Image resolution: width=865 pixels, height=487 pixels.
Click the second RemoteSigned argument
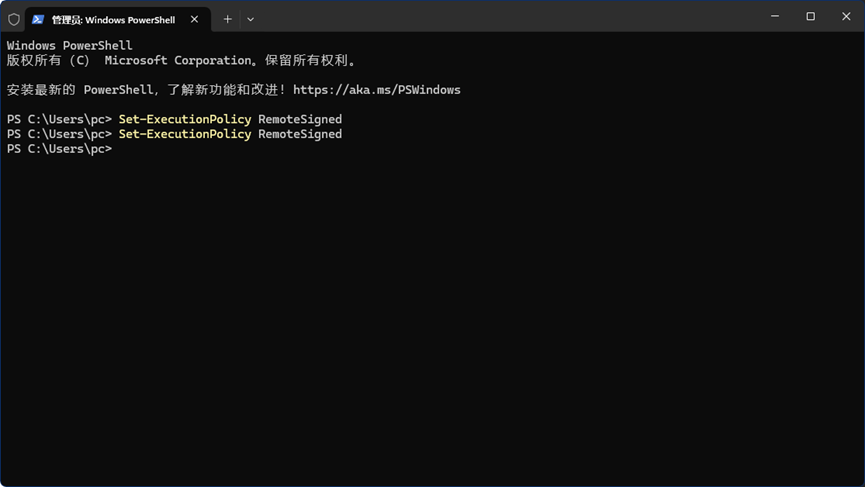pyautogui.click(x=300, y=134)
